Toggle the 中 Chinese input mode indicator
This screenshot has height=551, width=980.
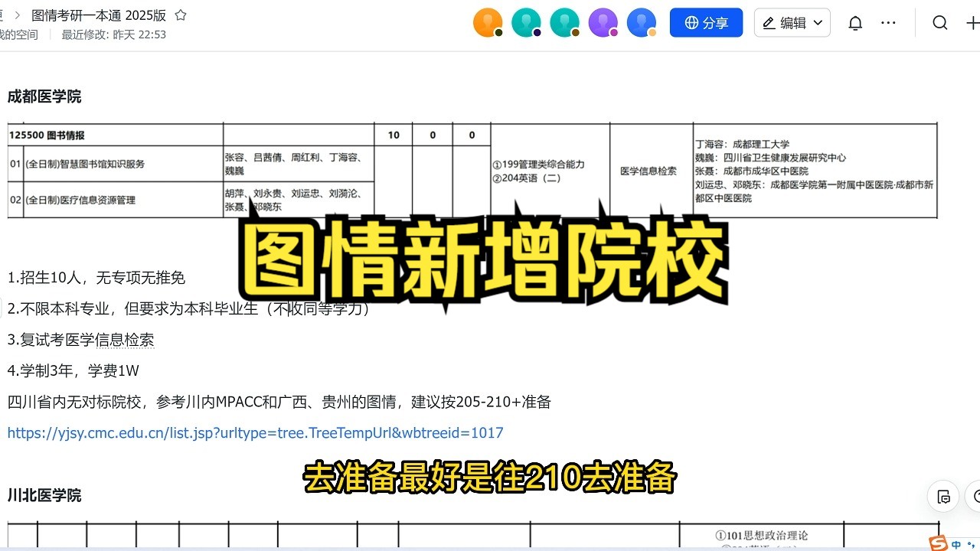957,545
